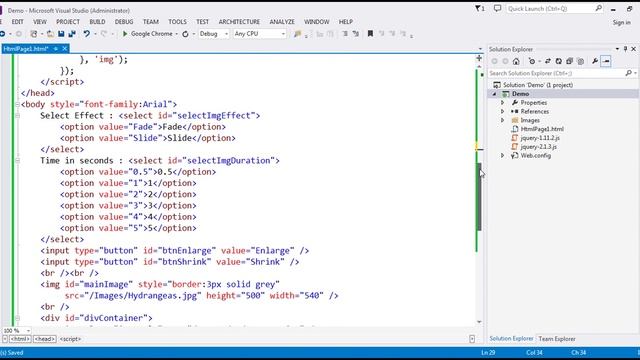Click the head breadcrumb tag button
Image resolution: width=640 pixels, height=360 pixels.
point(44,339)
